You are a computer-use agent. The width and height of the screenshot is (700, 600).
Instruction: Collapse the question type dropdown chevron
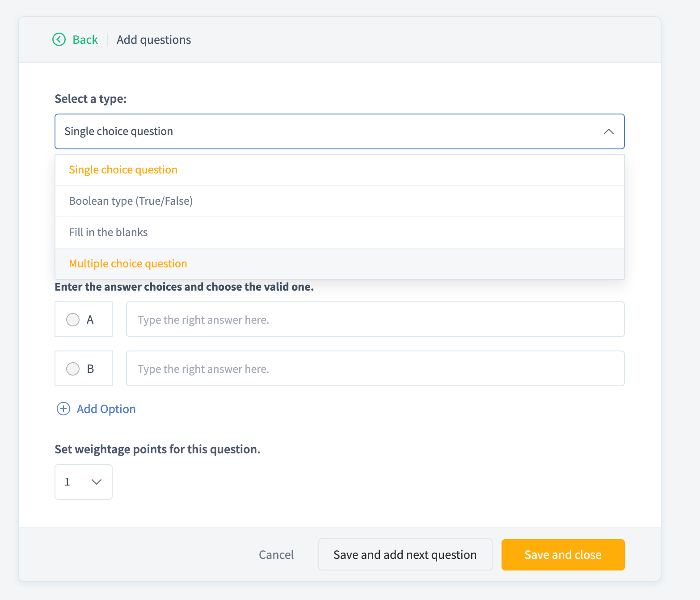tap(608, 131)
